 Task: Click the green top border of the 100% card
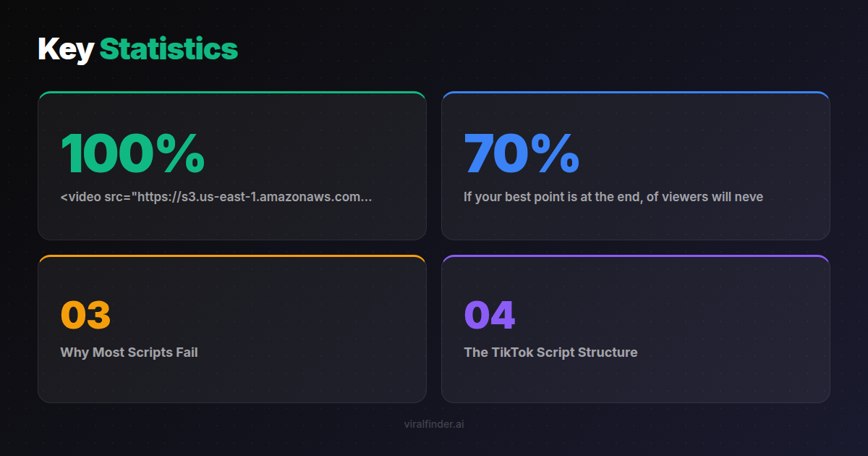point(231,93)
